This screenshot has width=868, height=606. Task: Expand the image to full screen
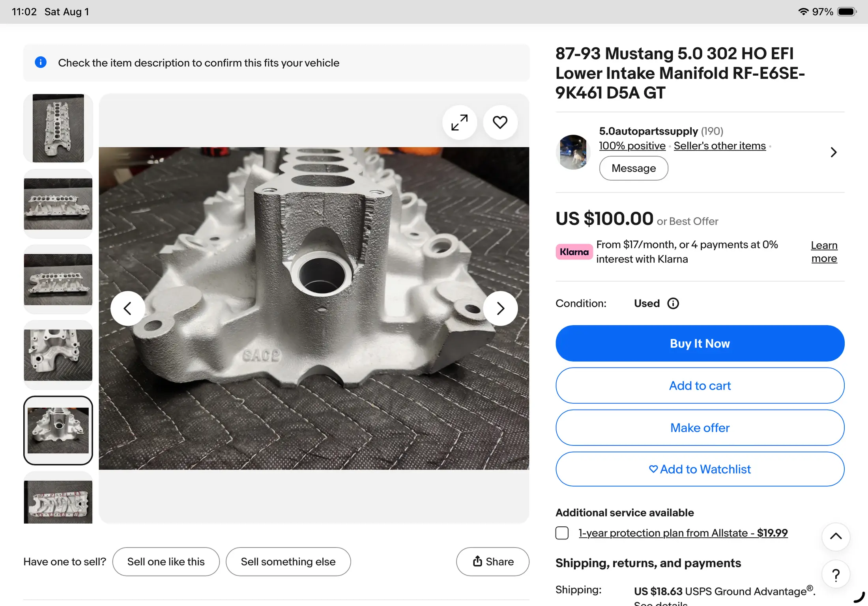(x=460, y=123)
